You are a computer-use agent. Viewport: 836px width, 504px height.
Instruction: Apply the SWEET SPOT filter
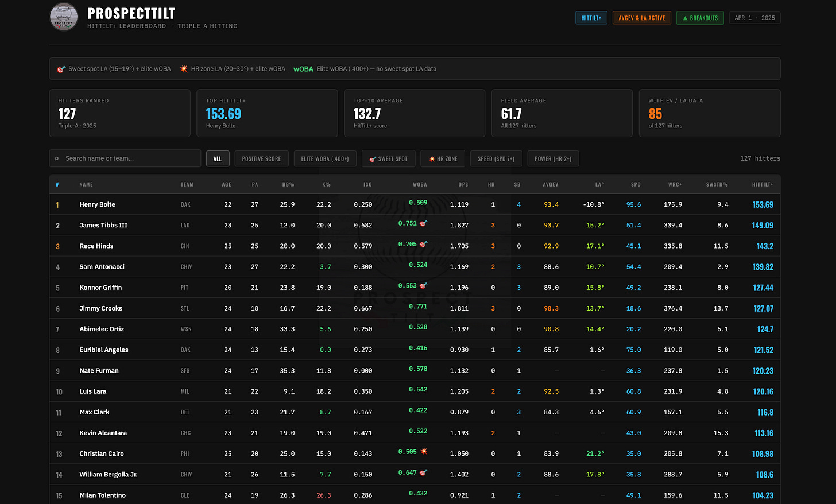tap(388, 158)
